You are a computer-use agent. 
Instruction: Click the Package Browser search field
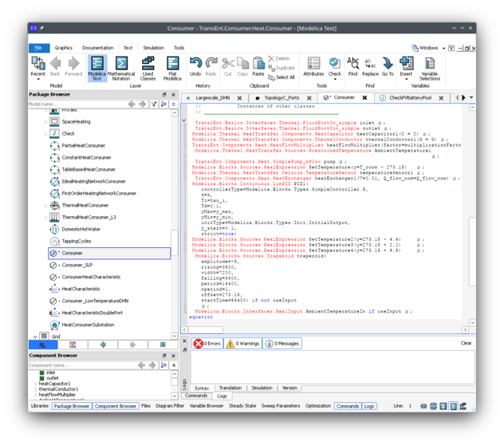click(x=76, y=104)
